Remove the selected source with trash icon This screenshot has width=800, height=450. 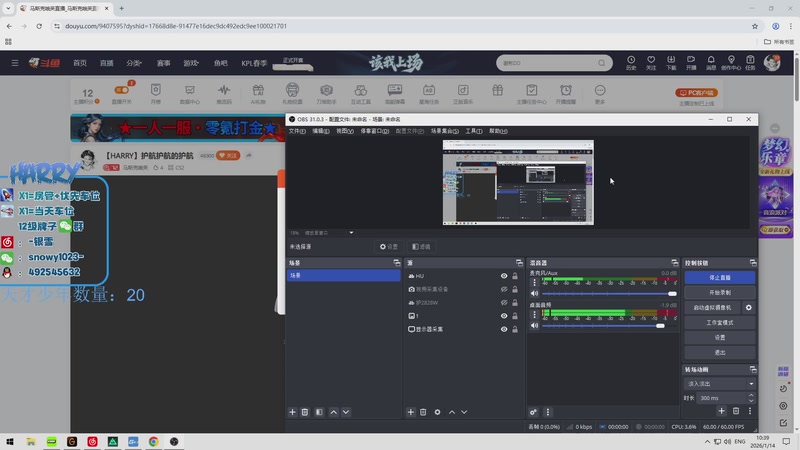423,412
